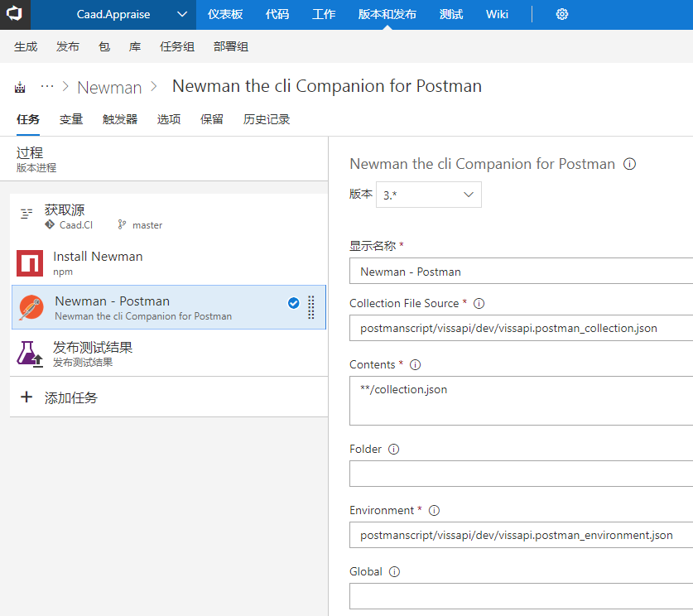Image resolution: width=693 pixels, height=616 pixels.
Task: Select the Install Newman task
Action: click(169, 263)
